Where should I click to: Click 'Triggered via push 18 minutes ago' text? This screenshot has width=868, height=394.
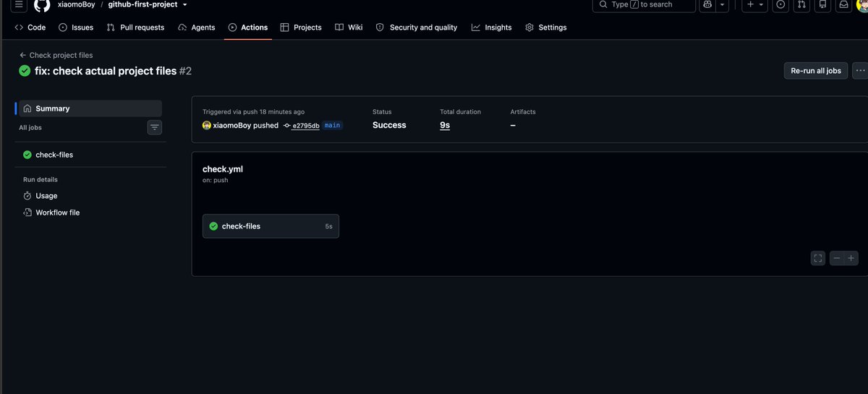(x=253, y=112)
